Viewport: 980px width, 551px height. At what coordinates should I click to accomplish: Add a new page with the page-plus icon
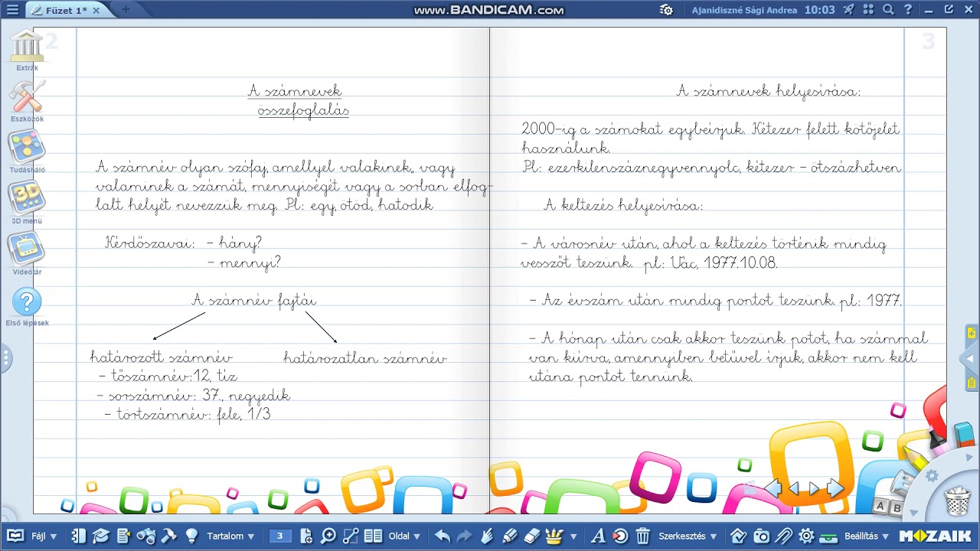pyautogui.click(x=307, y=536)
